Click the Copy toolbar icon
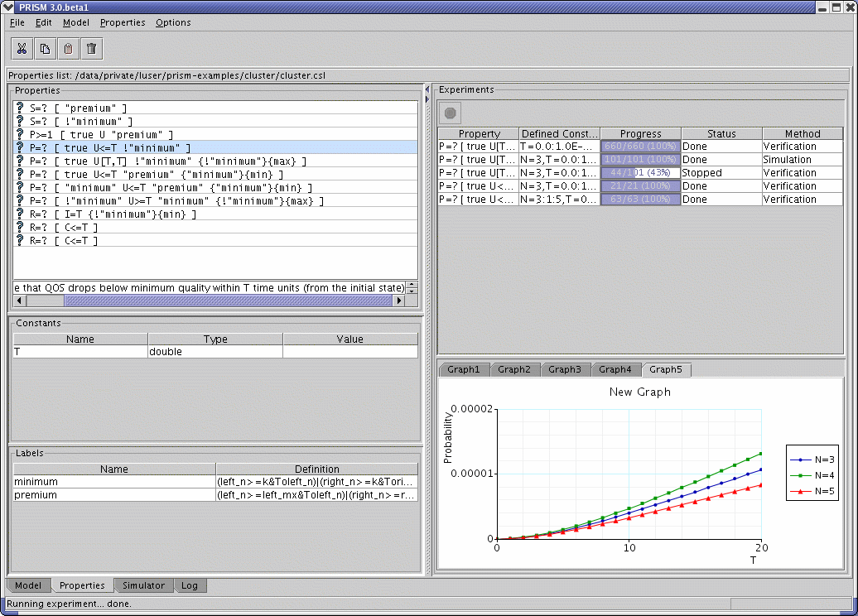The image size is (858, 616). 46,49
